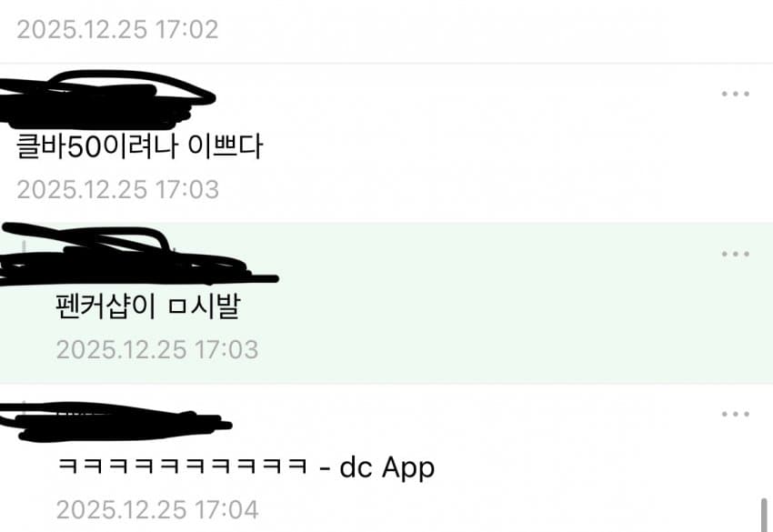Open three-dot menu on 펜커샵이 reply

coord(735,254)
